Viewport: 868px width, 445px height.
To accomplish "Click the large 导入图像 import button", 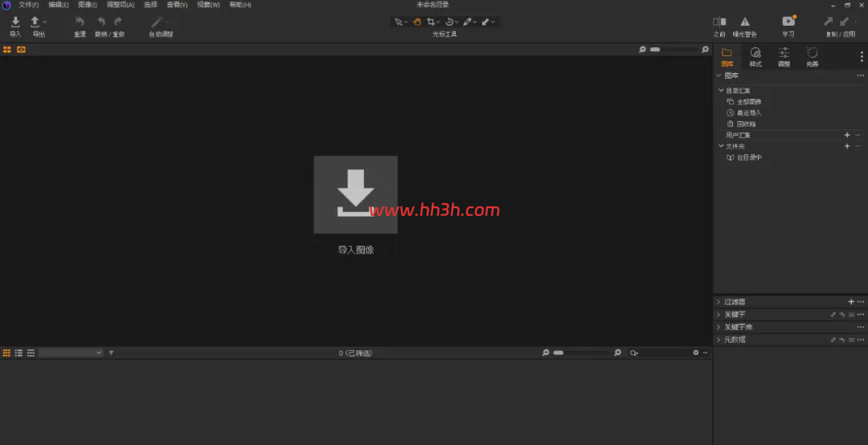I will coord(355,195).
